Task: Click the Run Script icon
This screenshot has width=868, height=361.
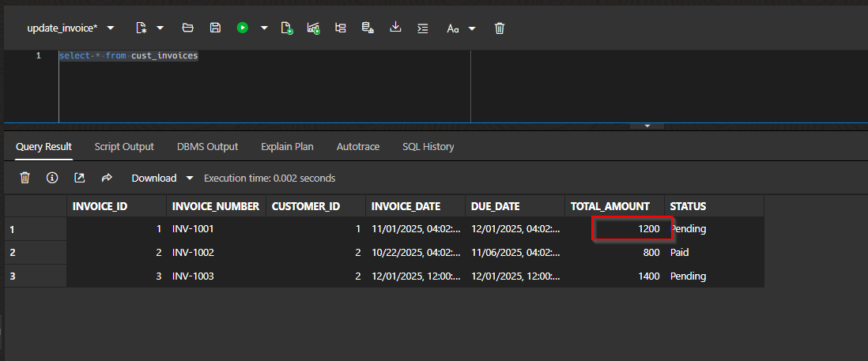Action: pyautogui.click(x=287, y=28)
